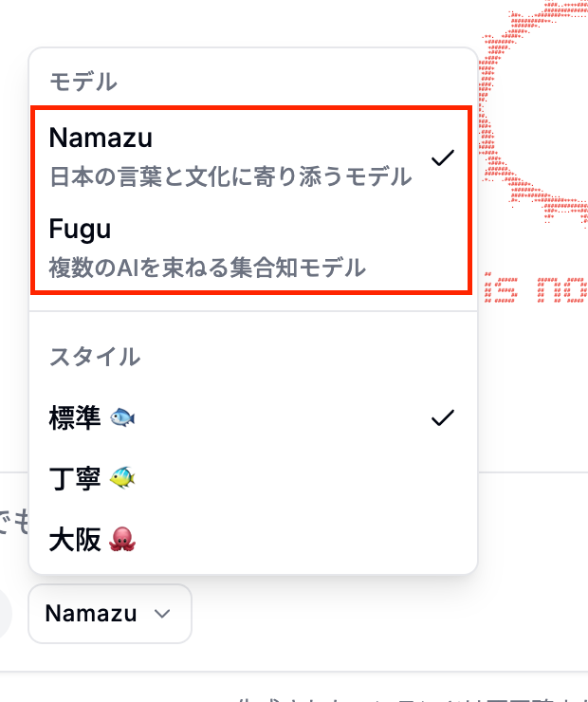Choose the 標準 style
Image resolution: width=588 pixels, height=702 pixels.
tap(253, 417)
